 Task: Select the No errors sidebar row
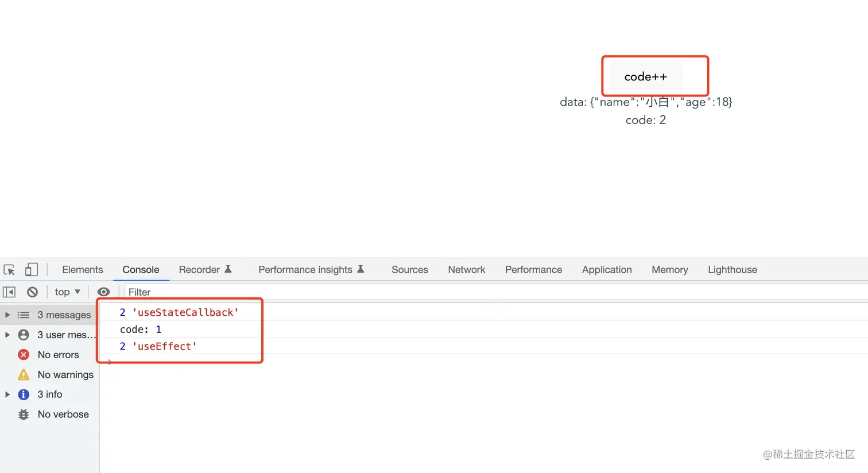[49, 355]
